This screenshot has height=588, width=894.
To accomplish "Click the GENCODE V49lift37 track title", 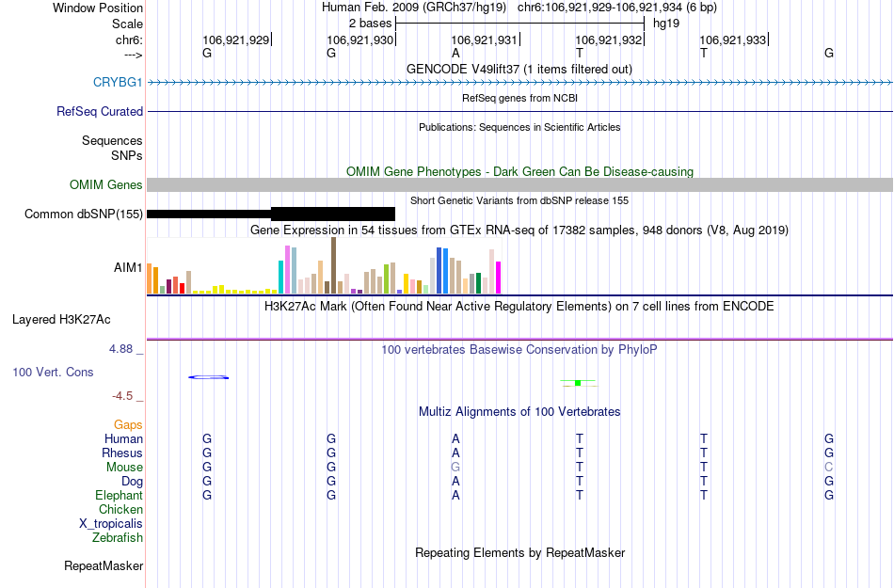I will pyautogui.click(x=519, y=69).
